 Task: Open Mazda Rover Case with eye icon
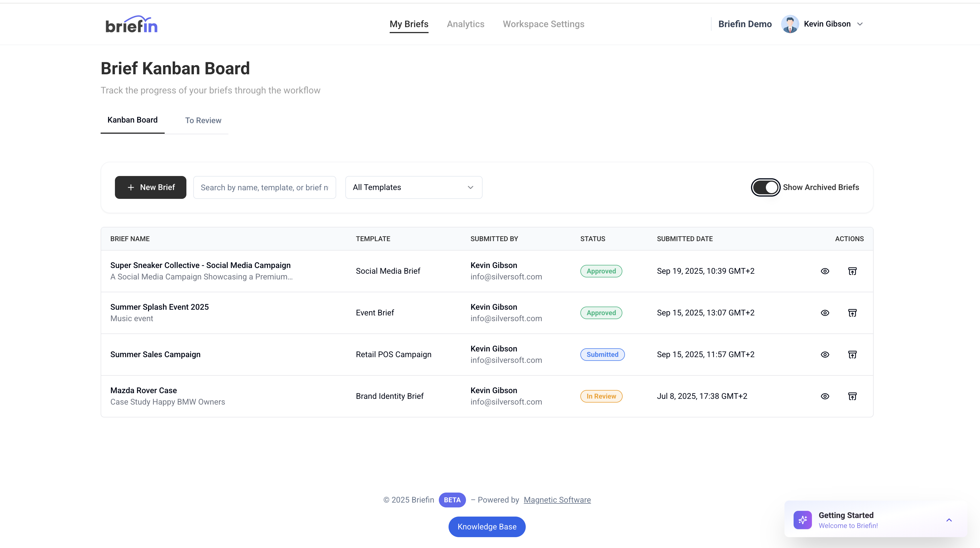825,396
